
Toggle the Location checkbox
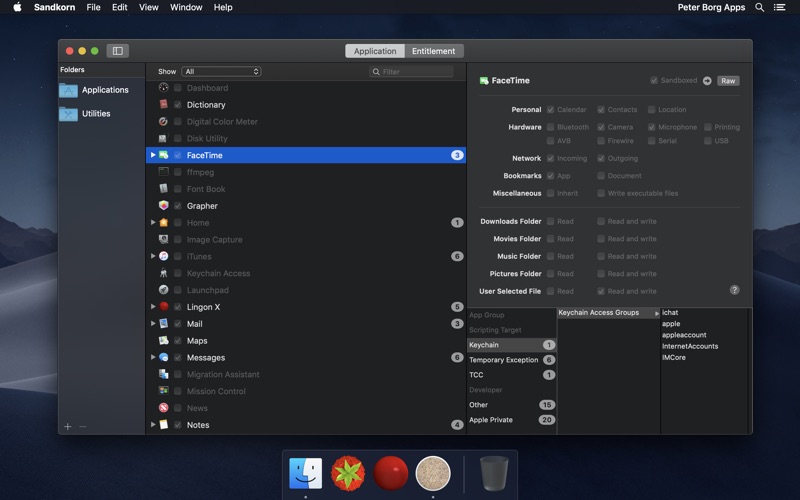[652, 110]
